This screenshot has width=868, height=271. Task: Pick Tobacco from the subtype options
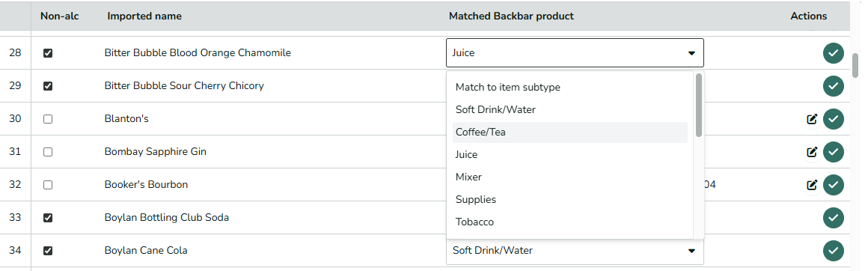tap(569, 222)
